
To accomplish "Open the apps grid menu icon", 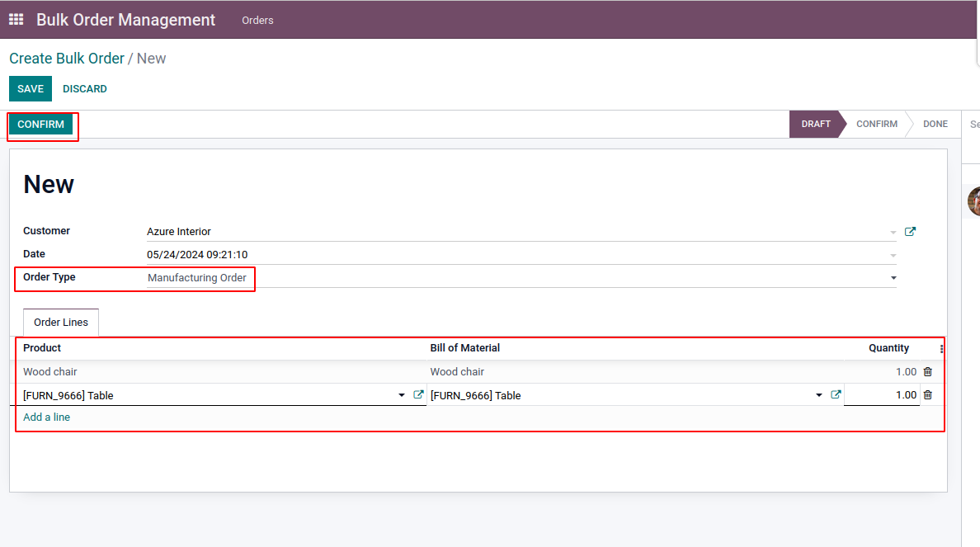I will click(x=16, y=20).
